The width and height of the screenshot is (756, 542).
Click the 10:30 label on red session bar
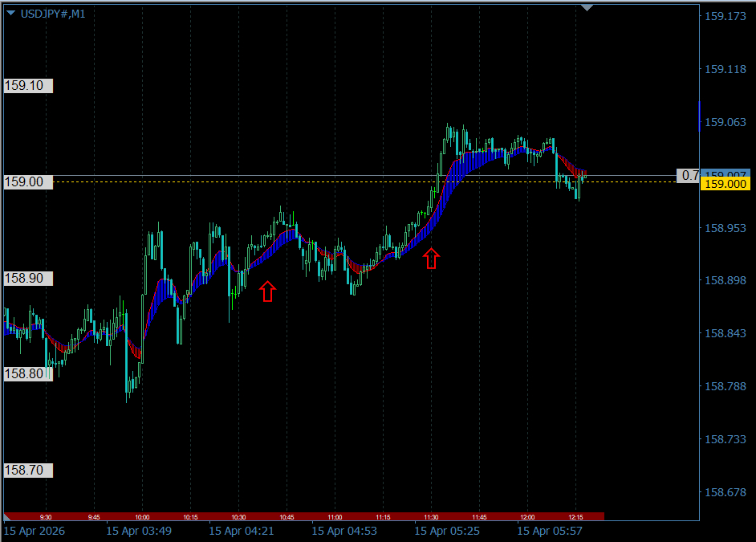point(238,517)
